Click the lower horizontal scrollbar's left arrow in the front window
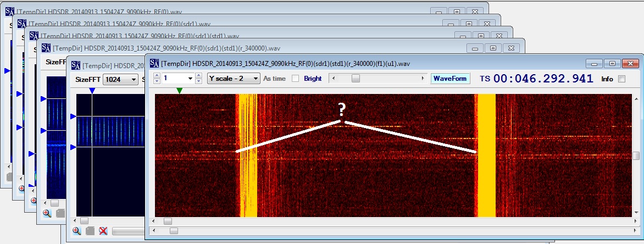 tap(154, 231)
